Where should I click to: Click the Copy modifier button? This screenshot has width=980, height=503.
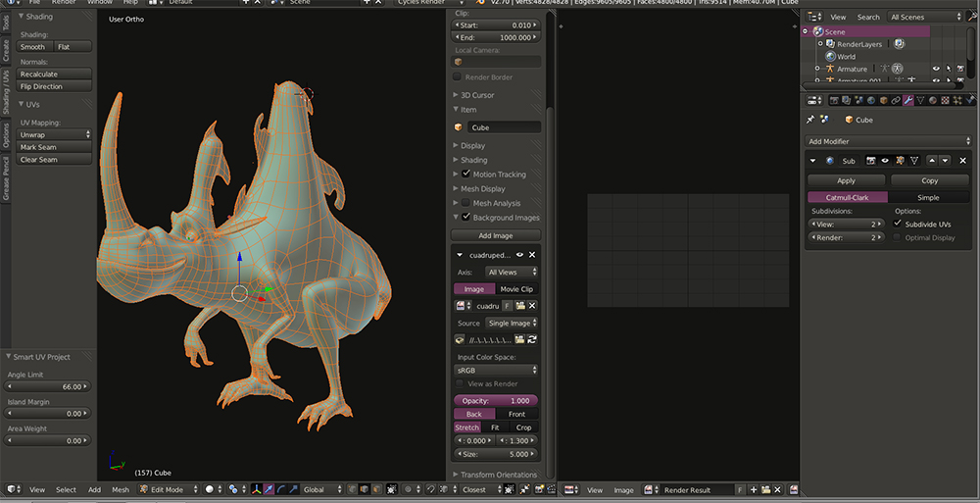coord(929,180)
